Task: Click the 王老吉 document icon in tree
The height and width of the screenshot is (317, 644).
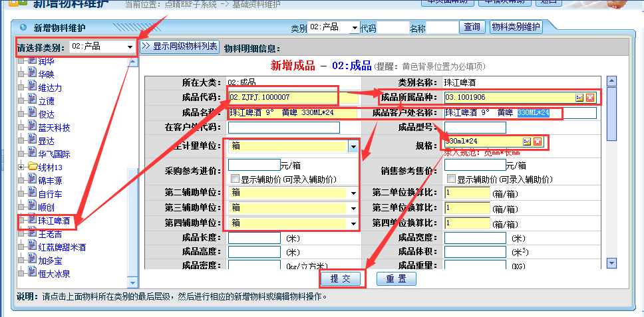Action: tap(31, 233)
